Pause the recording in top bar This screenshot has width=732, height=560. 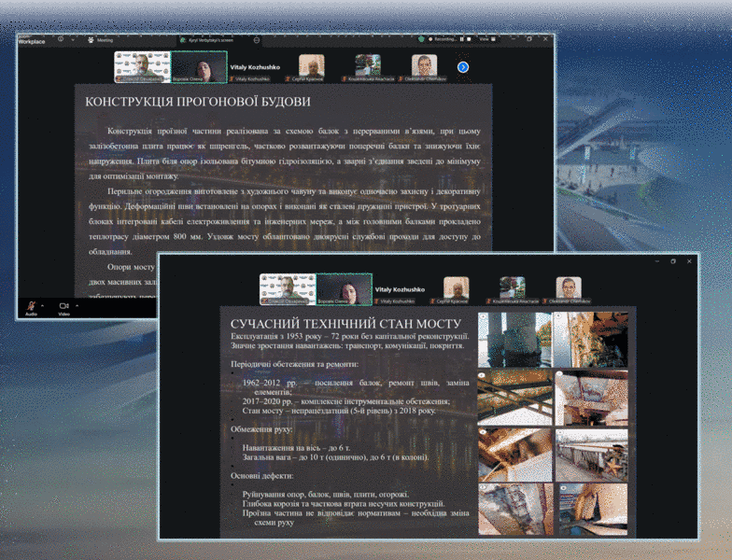click(463, 39)
